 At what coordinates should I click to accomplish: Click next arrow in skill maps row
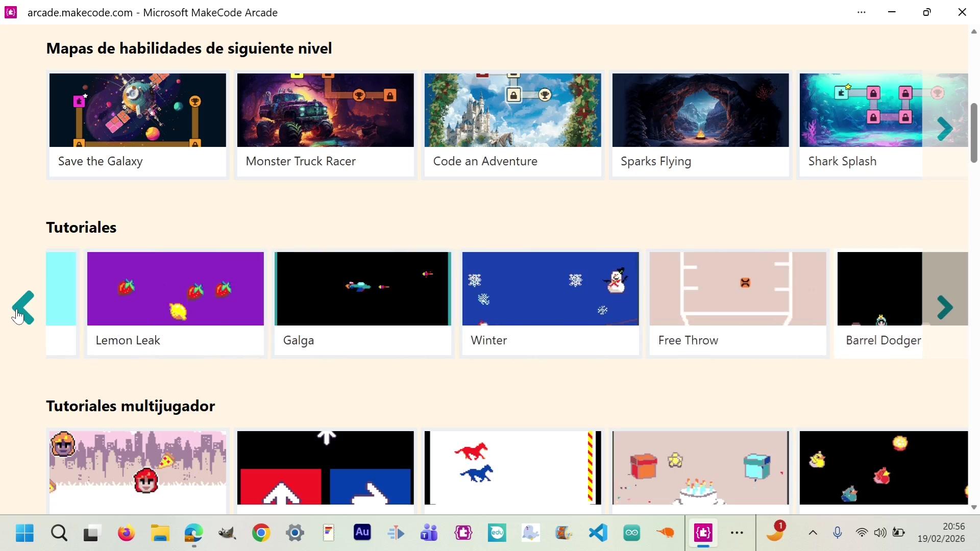[x=945, y=129]
